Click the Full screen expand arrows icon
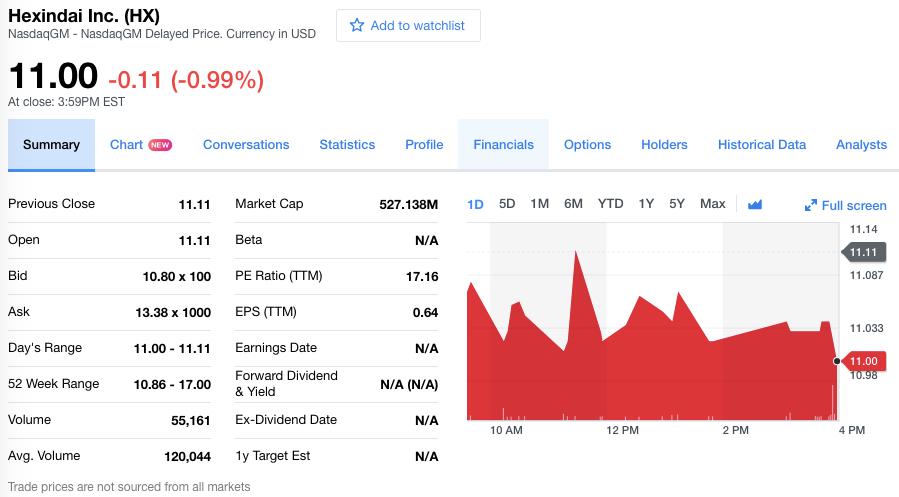The image size is (899, 497). [x=810, y=205]
